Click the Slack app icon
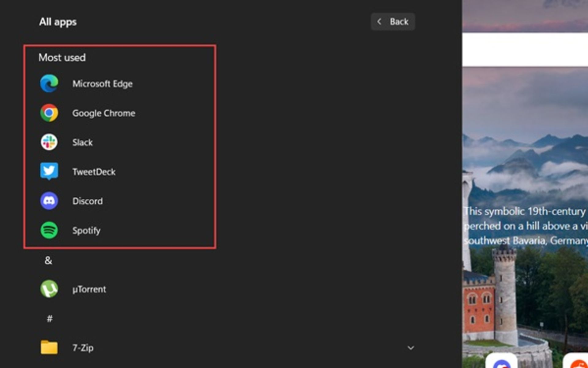 [49, 142]
